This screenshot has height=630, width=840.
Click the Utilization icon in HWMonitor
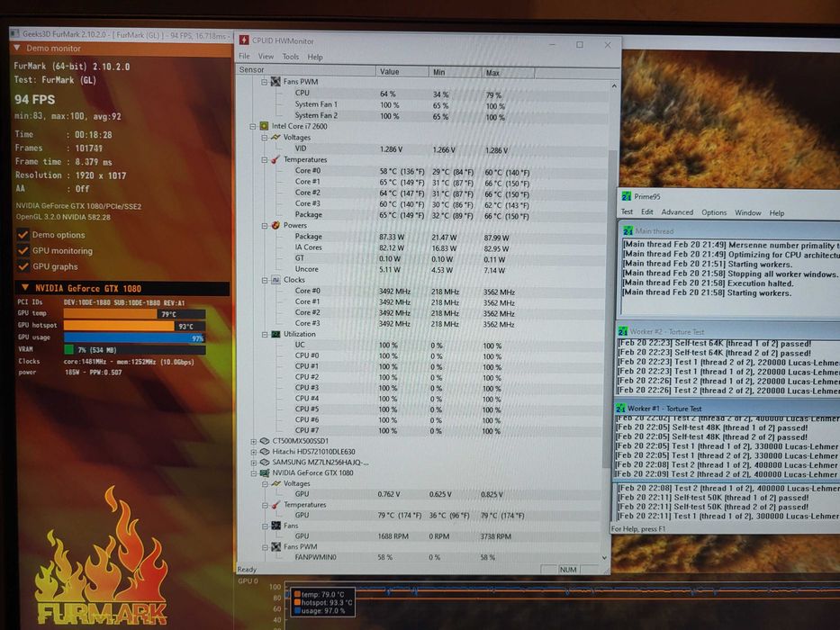pos(275,334)
